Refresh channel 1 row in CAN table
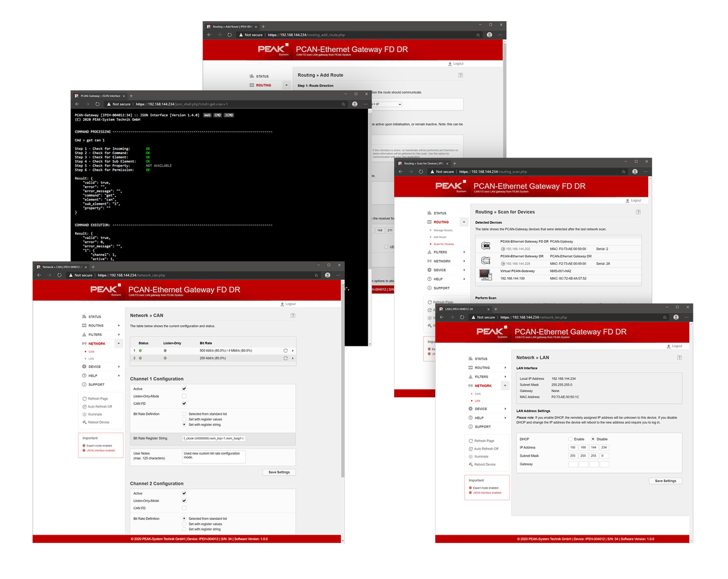Image resolution: width=728 pixels, height=579 pixels. point(285,350)
